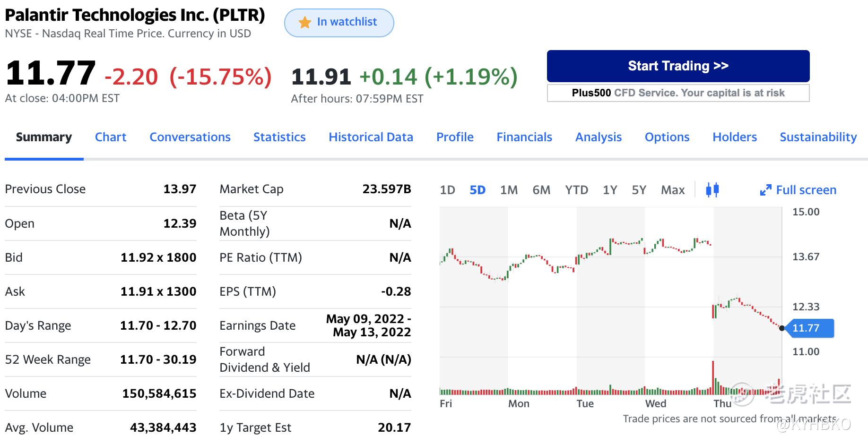868x444 pixels.
Task: Select the Max chart range
Action: pos(673,190)
